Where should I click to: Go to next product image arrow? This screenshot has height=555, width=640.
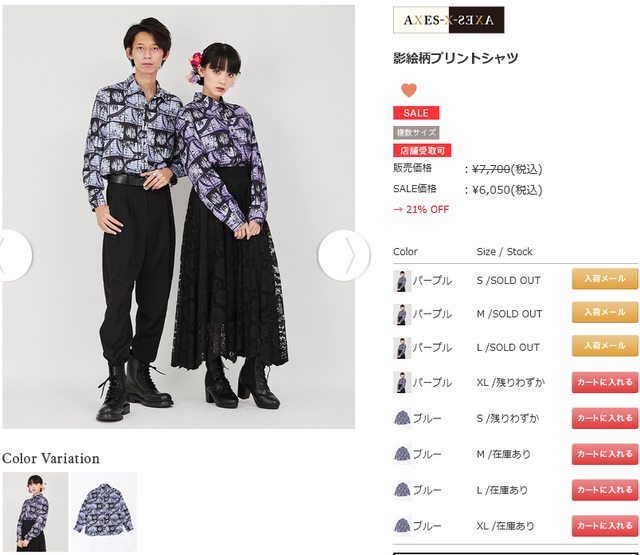pyautogui.click(x=344, y=255)
